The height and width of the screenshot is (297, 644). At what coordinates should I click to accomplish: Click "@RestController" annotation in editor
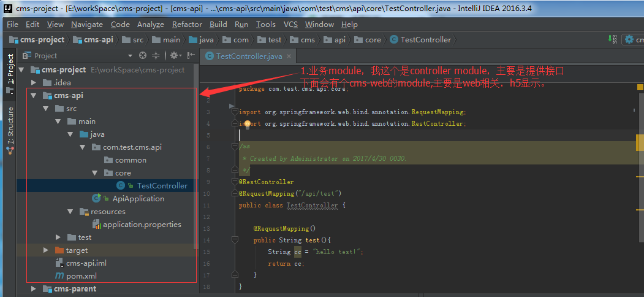[x=266, y=182]
